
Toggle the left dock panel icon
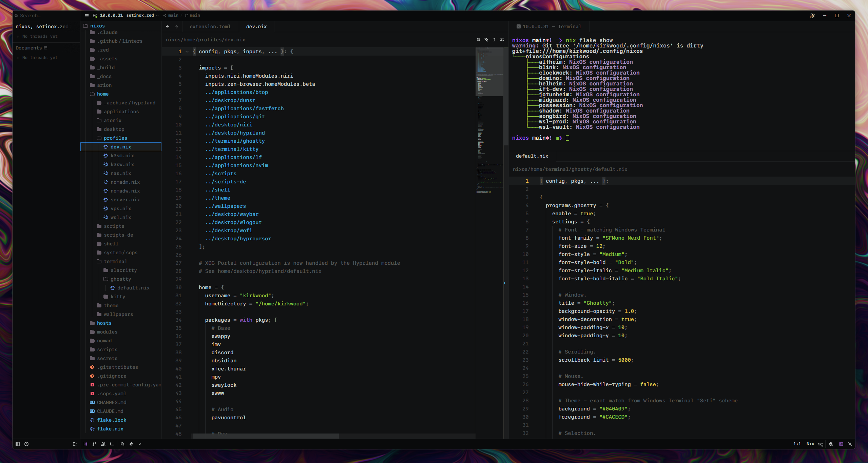click(x=18, y=444)
